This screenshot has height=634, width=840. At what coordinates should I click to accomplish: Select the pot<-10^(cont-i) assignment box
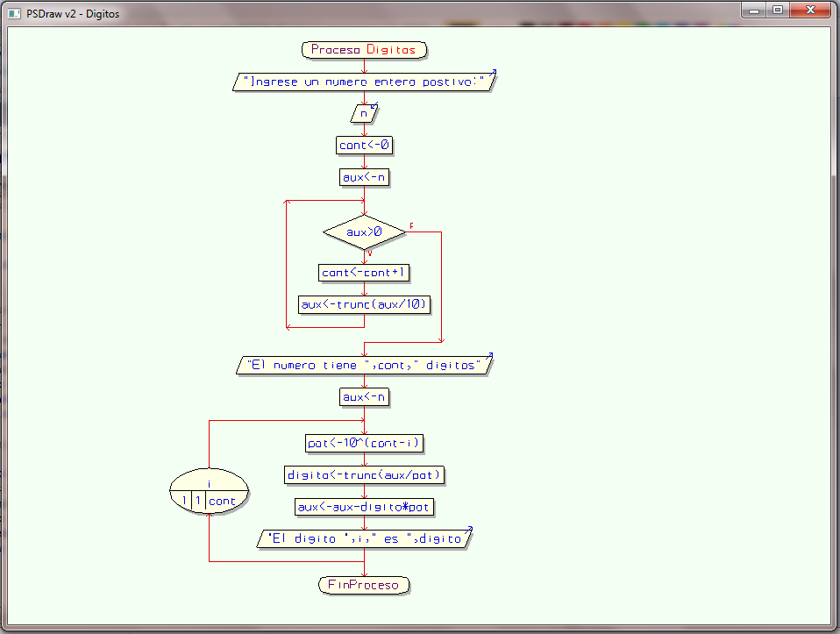click(365, 443)
